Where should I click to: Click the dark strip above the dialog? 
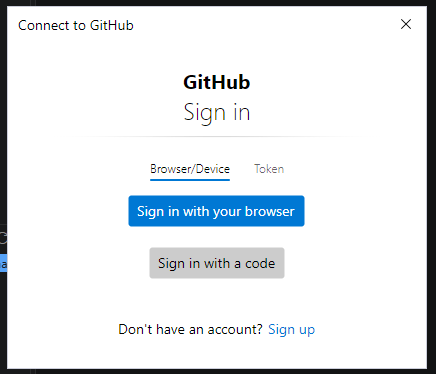[x=218, y=3]
